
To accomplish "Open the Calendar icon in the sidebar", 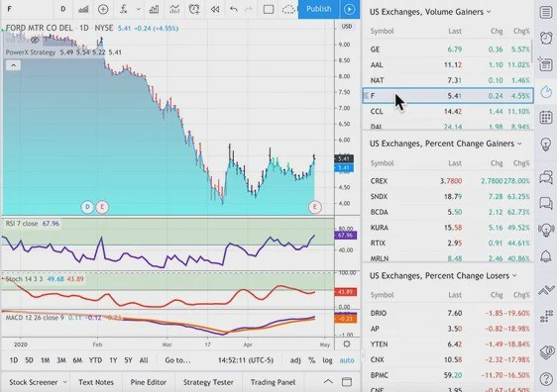I will click(546, 118).
